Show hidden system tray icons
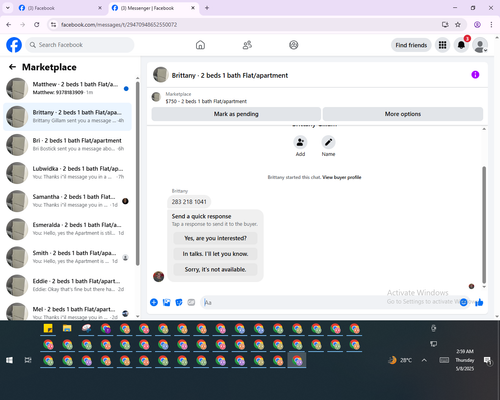The height and width of the screenshot is (400, 500). click(424, 360)
